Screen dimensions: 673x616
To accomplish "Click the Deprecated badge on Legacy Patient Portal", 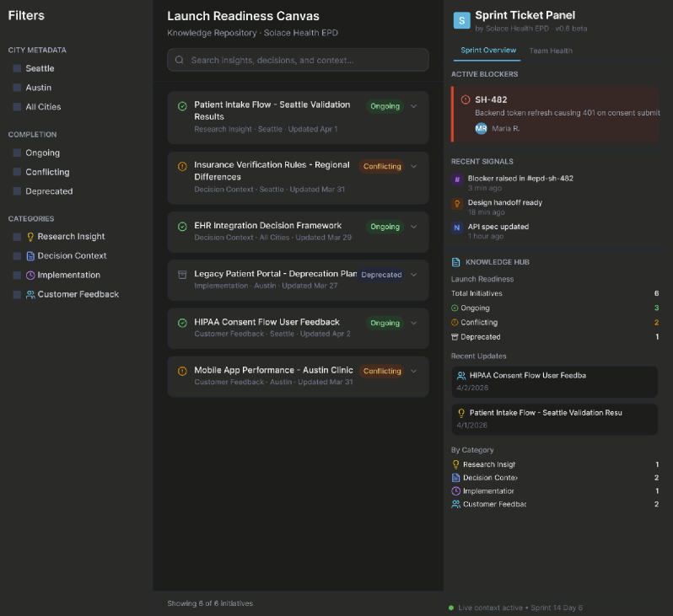I will point(381,275).
